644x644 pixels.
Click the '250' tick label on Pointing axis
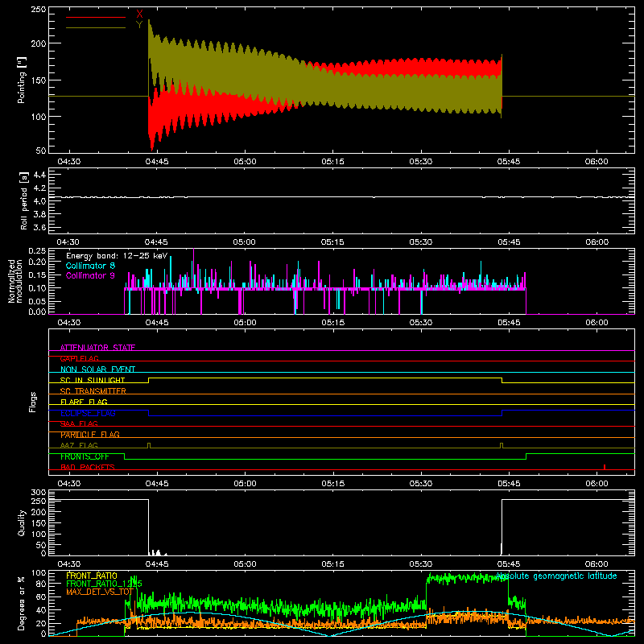point(38,10)
